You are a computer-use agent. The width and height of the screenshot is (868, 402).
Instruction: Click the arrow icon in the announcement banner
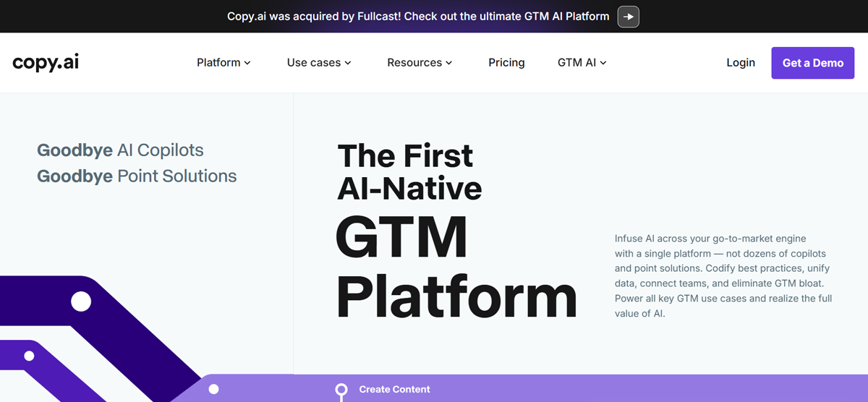click(628, 16)
